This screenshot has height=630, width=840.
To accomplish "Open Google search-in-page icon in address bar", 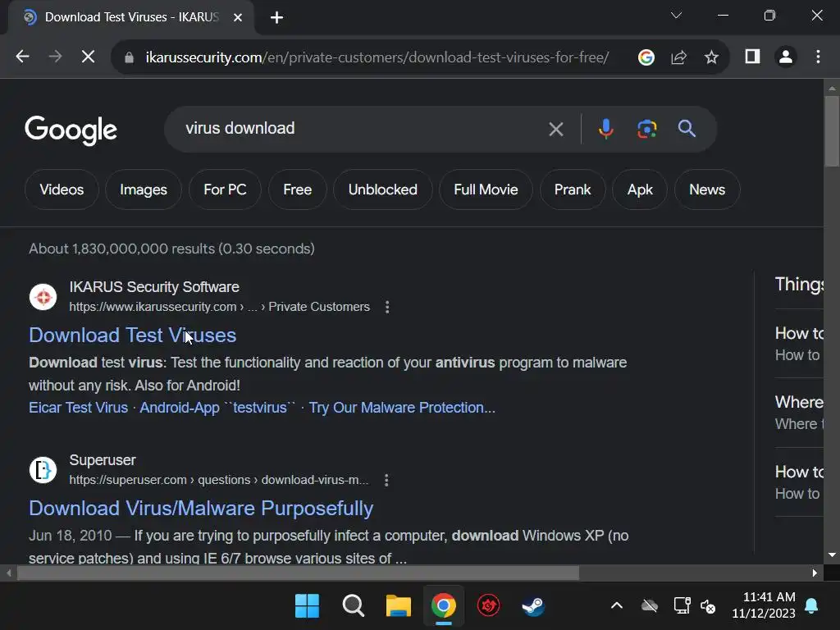I will pyautogui.click(x=646, y=57).
